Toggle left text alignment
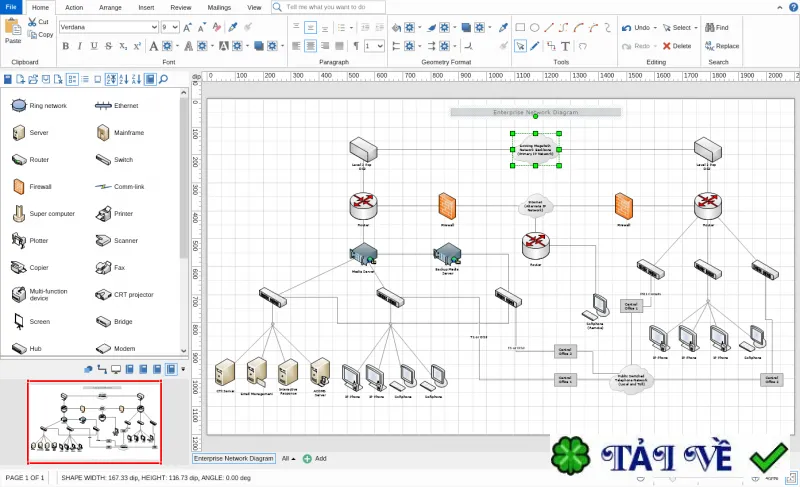This screenshot has width=800, height=487. (x=296, y=46)
